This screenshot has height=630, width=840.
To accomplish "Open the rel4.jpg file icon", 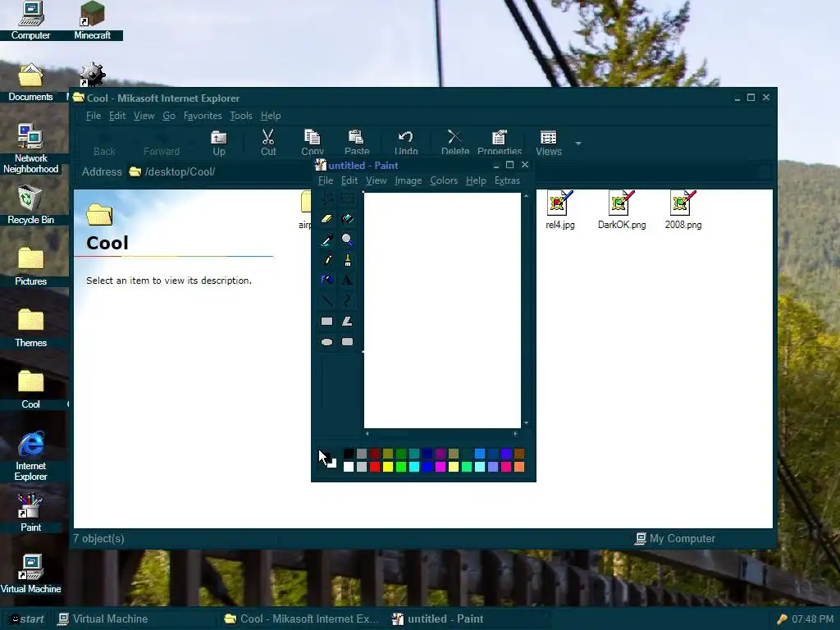I will coord(559,209).
